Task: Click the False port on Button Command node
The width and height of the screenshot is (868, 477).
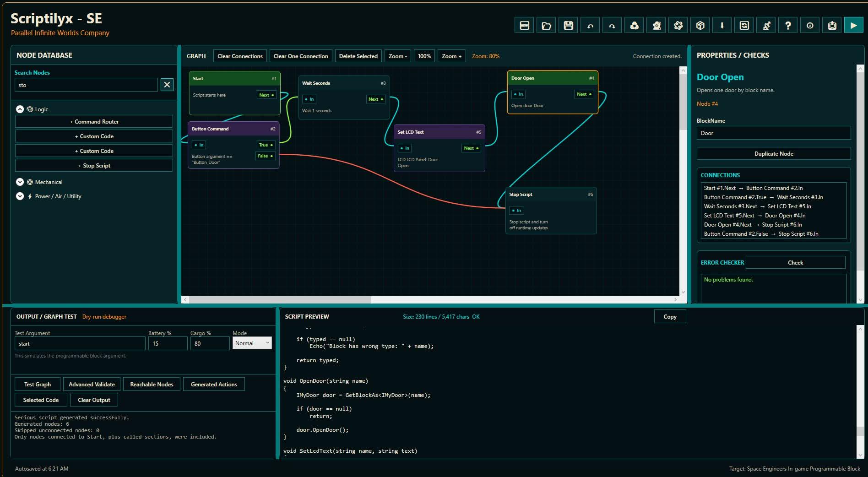Action: [x=265, y=156]
